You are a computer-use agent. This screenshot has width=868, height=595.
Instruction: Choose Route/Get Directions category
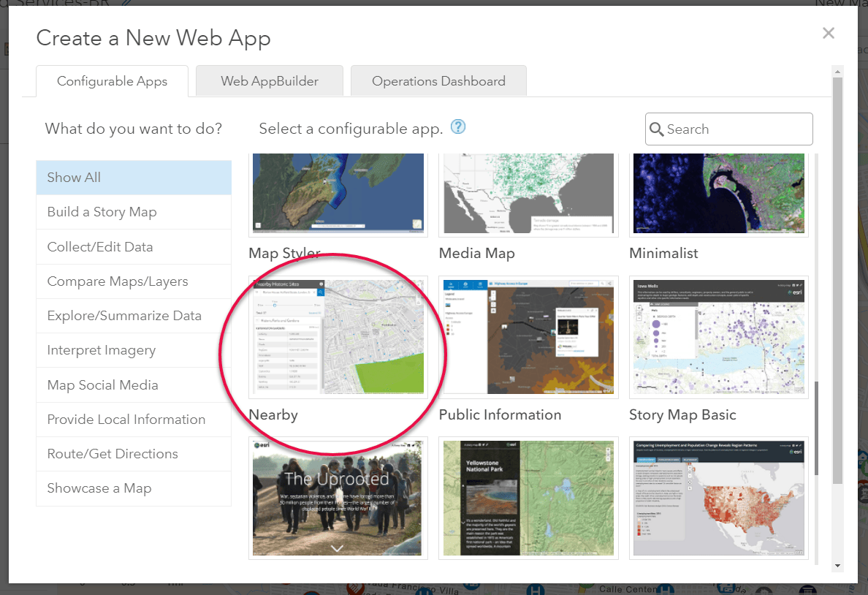[134, 454]
